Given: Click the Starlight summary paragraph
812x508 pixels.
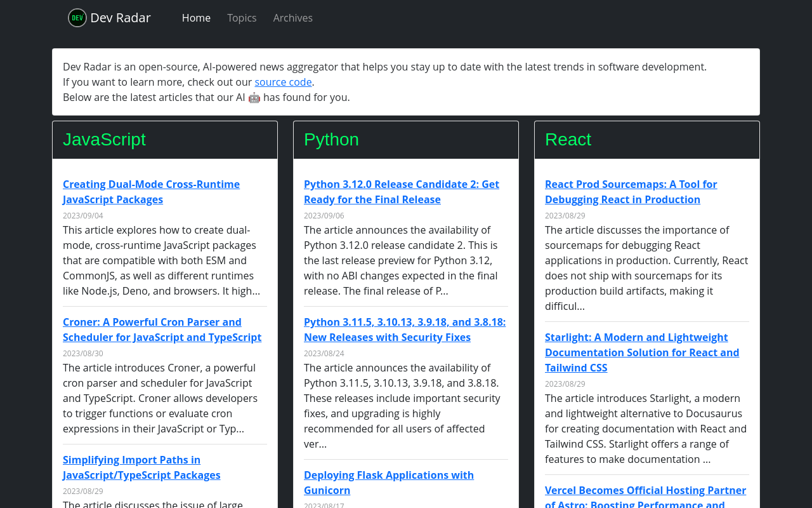Looking at the screenshot, I should pyautogui.click(x=647, y=429).
